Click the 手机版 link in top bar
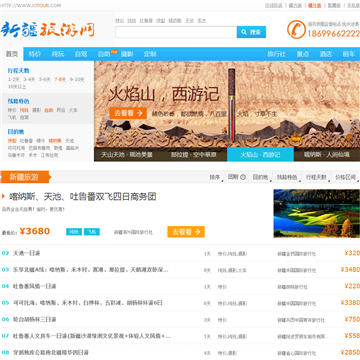360x360 pixels. 353,5
